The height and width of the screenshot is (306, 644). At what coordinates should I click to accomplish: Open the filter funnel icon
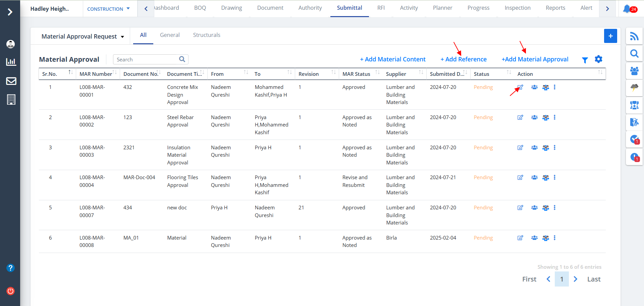[x=585, y=60]
